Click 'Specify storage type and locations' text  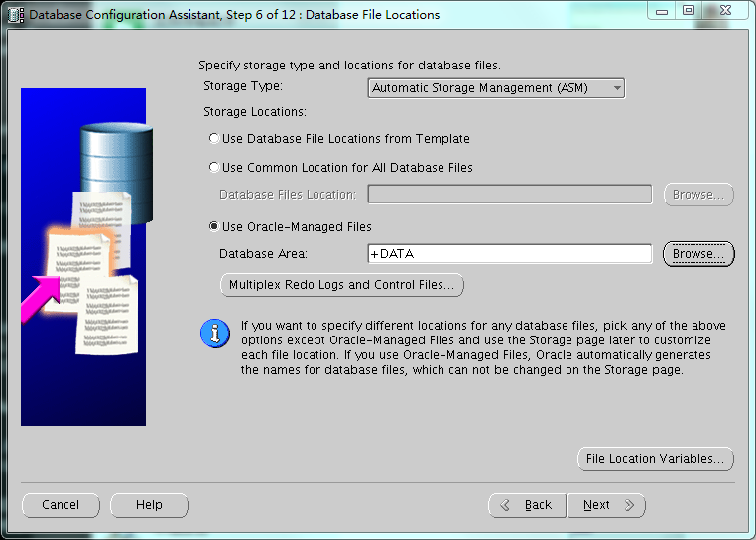point(349,66)
